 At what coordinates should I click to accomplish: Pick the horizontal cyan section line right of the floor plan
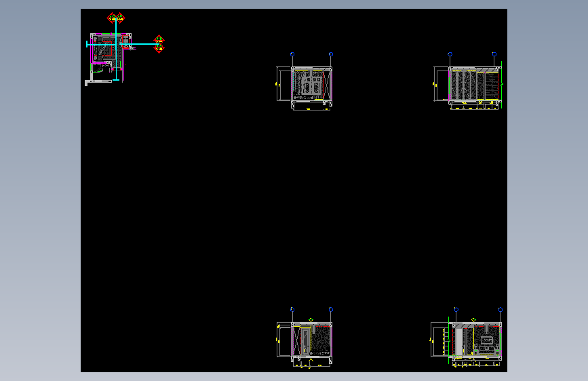(140, 44)
